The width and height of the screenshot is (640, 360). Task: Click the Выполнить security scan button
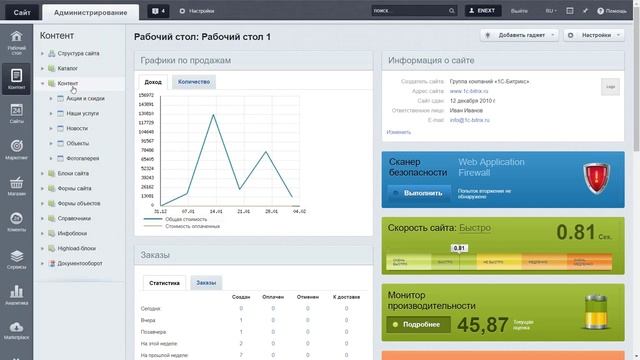419,193
